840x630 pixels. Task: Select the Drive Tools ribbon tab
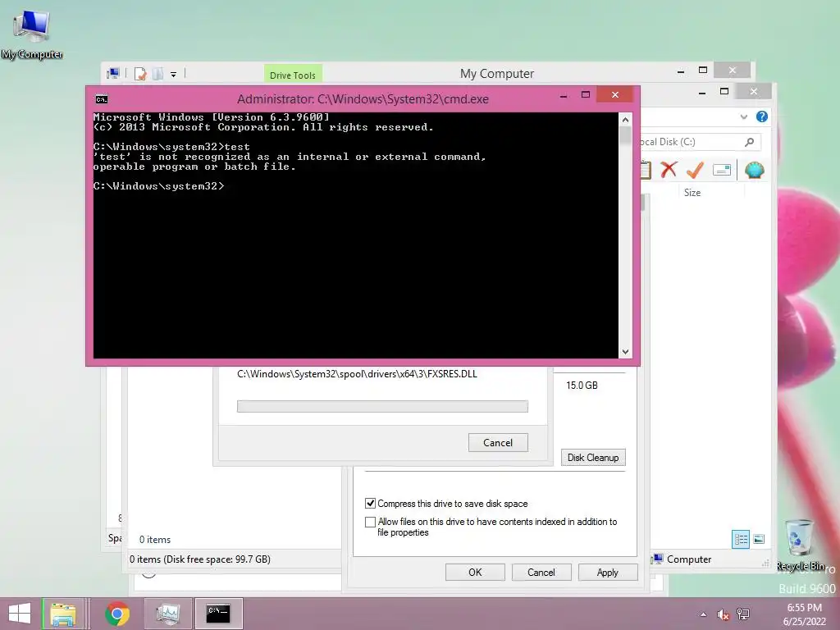point(293,75)
